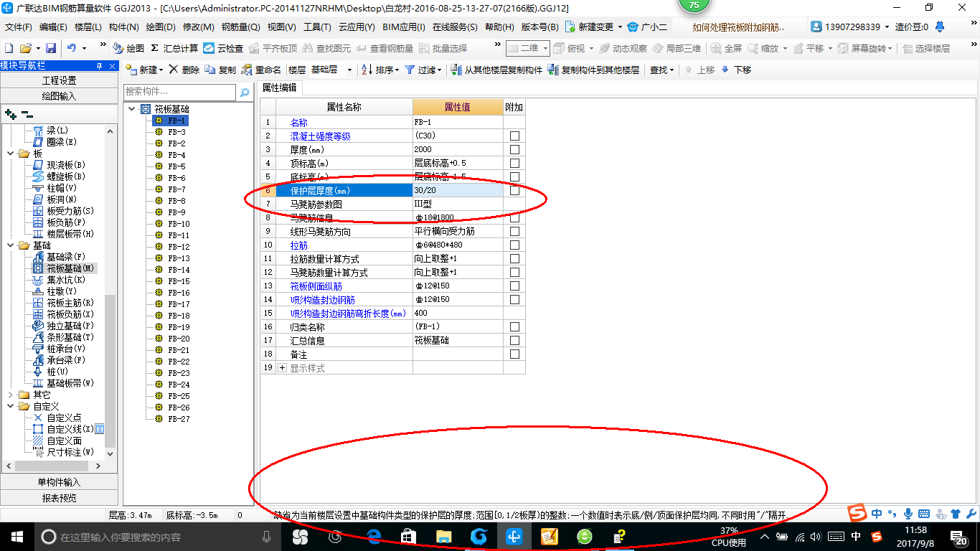Open the 文件(F) menu
980x551 pixels.
18,27
